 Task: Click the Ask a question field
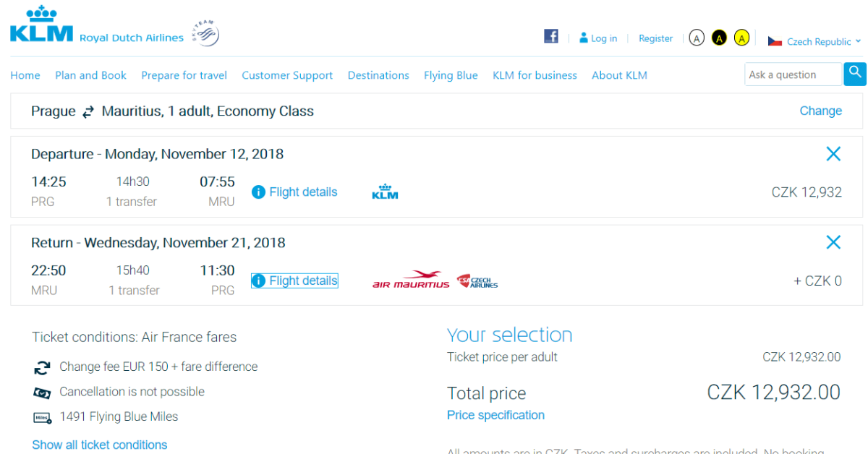tap(793, 74)
